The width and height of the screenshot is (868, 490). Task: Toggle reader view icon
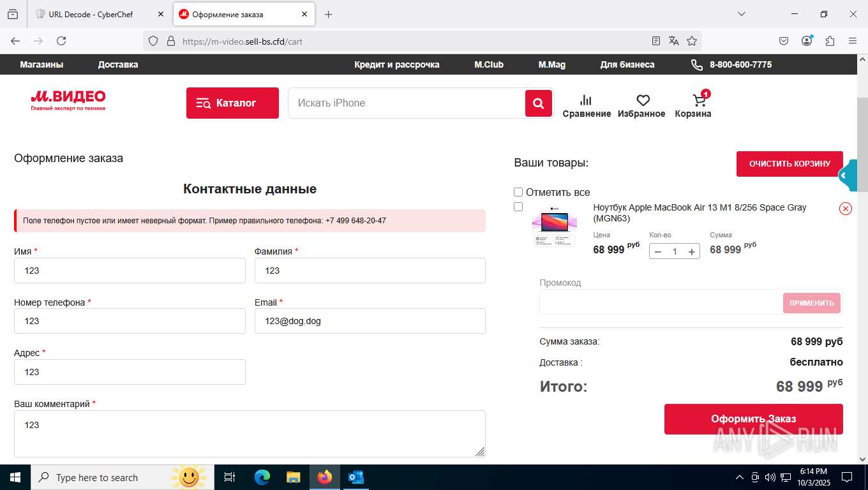[x=656, y=41]
